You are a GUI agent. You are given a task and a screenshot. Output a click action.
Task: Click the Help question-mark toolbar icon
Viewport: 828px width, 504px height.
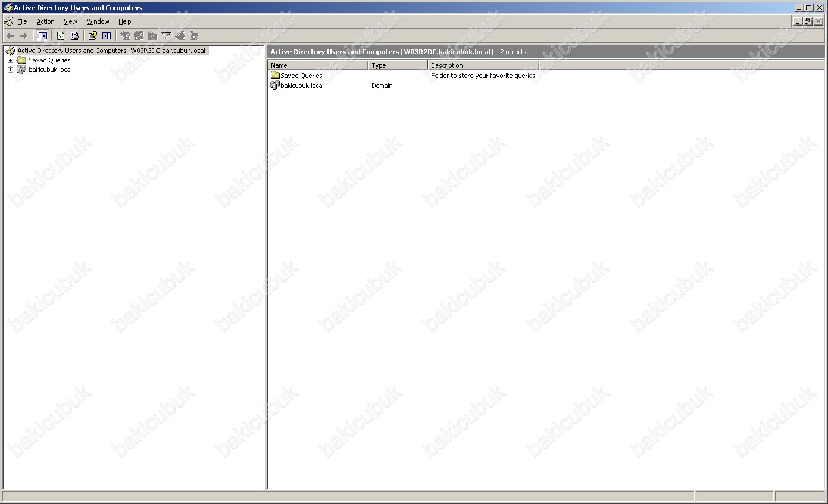[x=92, y=36]
